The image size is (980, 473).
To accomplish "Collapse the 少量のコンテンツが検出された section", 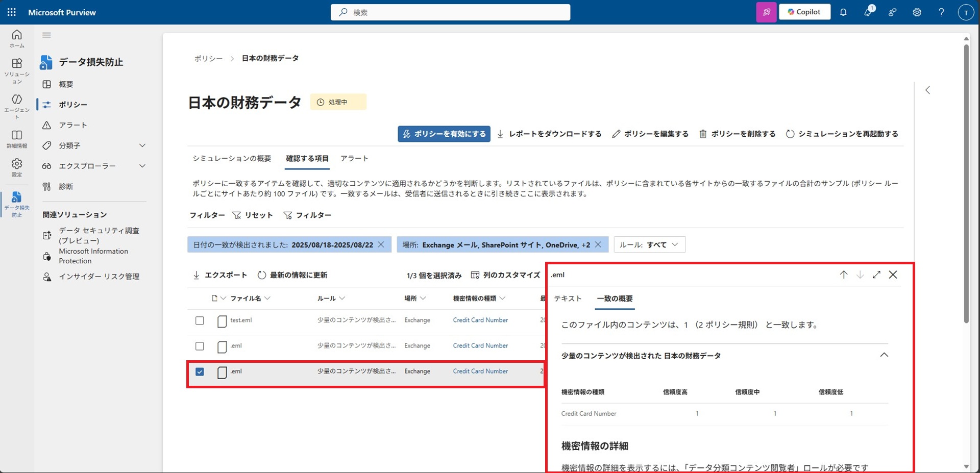I will pyautogui.click(x=884, y=355).
